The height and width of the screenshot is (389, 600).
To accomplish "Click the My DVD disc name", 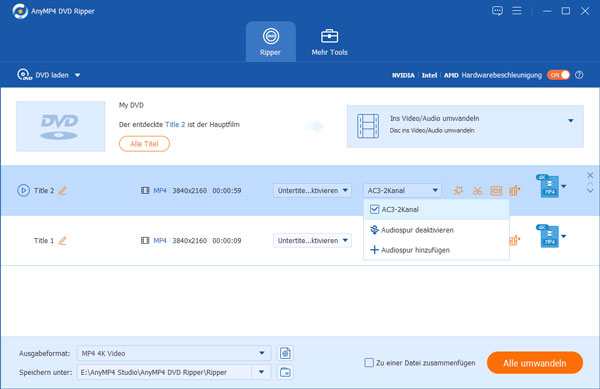I will [131, 105].
